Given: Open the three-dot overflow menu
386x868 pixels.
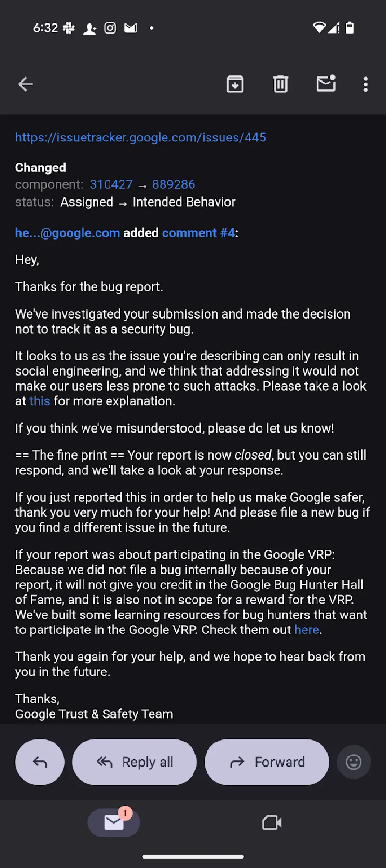Looking at the screenshot, I should click(x=366, y=84).
